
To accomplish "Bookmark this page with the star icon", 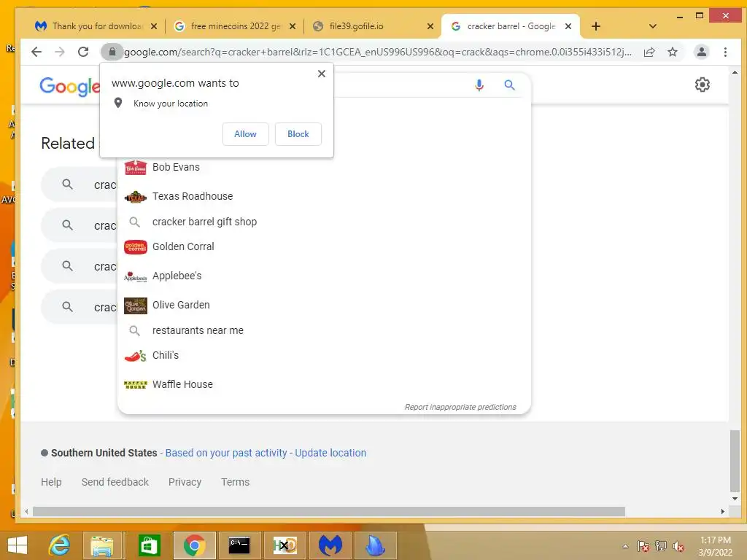I will (672, 52).
